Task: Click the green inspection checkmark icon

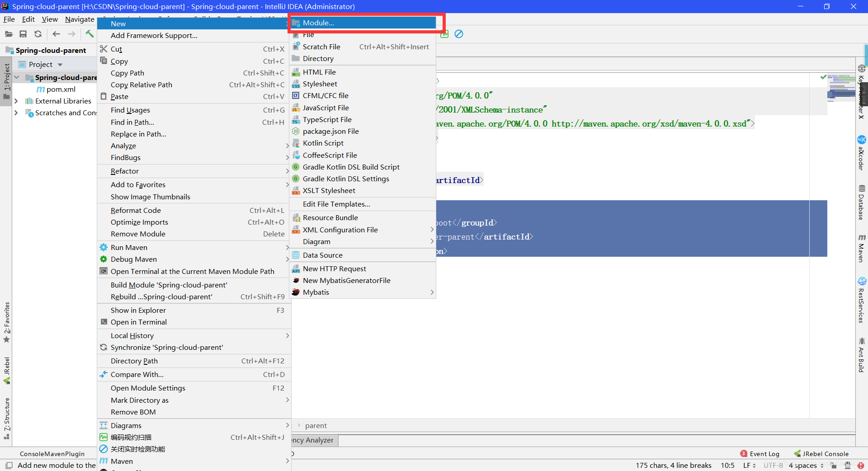Action: coord(823,77)
